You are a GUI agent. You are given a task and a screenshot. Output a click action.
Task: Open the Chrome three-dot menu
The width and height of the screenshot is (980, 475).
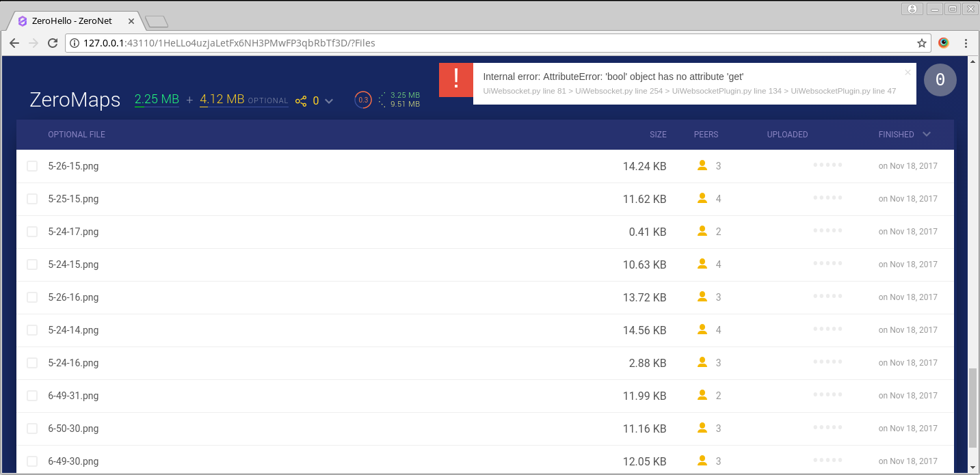click(x=966, y=43)
